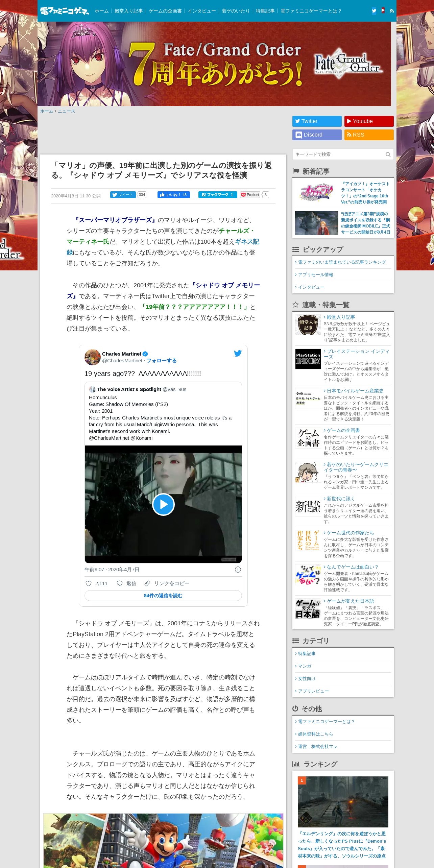Screen dimensions: 434x868
Task: Open the 殿堂入り記事 menu item
Action: (129, 11)
